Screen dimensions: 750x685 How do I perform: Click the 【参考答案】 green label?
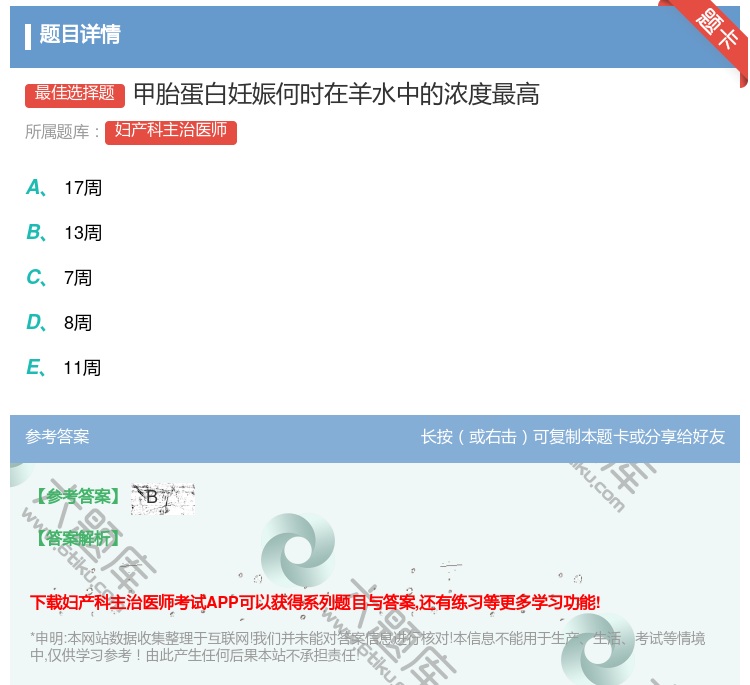[x=78, y=497]
